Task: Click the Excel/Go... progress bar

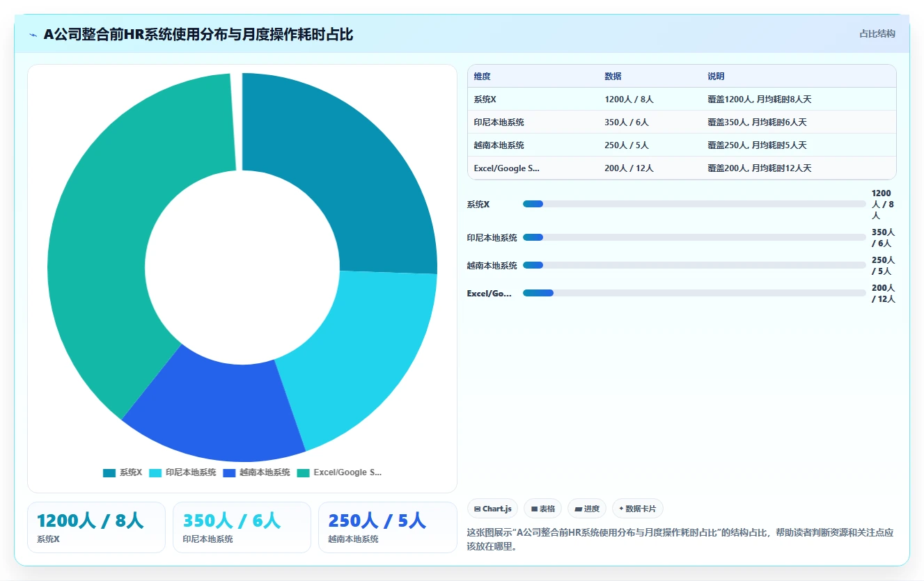Action: 694,293
